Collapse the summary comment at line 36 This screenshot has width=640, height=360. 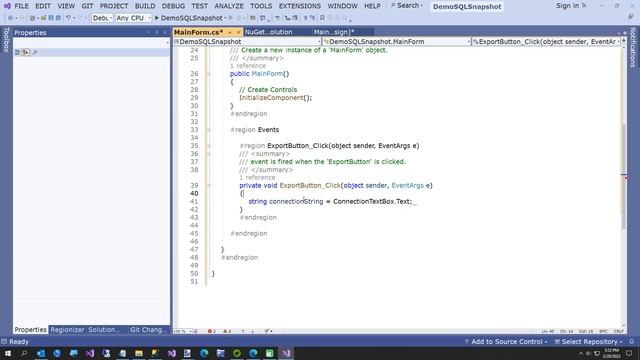(x=209, y=154)
